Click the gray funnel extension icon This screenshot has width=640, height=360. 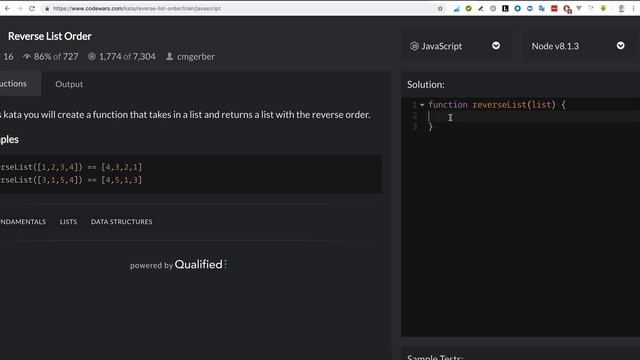coord(579,9)
